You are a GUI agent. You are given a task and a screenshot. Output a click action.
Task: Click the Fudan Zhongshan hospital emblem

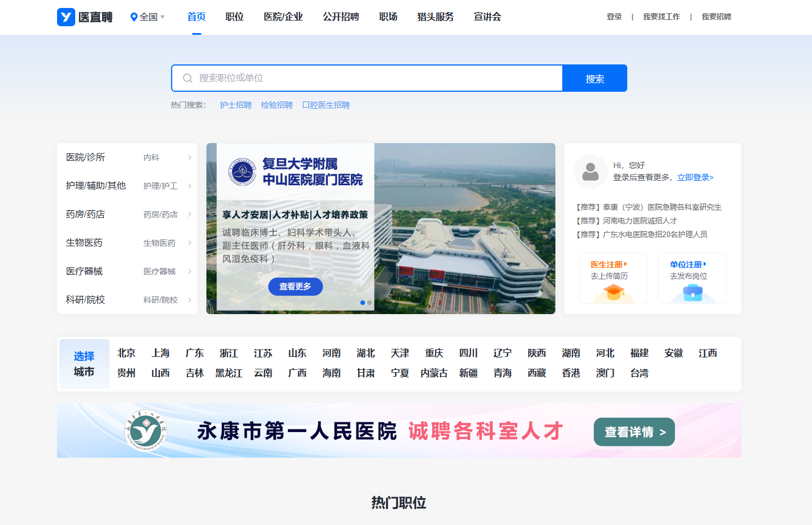click(x=242, y=172)
